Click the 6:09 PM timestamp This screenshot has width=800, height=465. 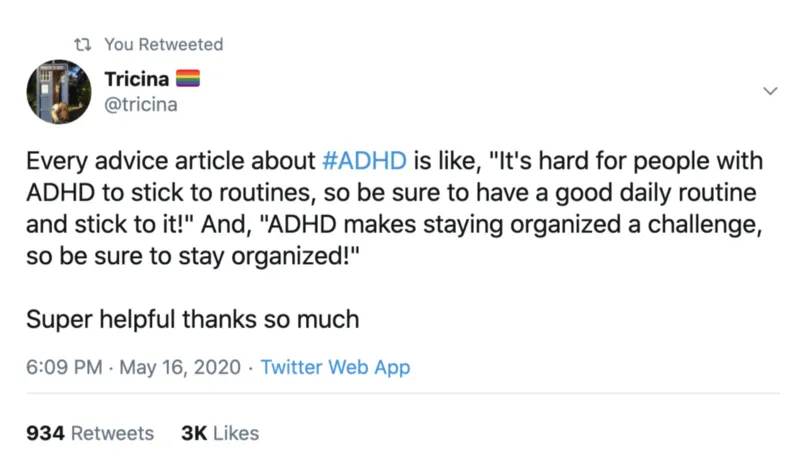pos(64,367)
